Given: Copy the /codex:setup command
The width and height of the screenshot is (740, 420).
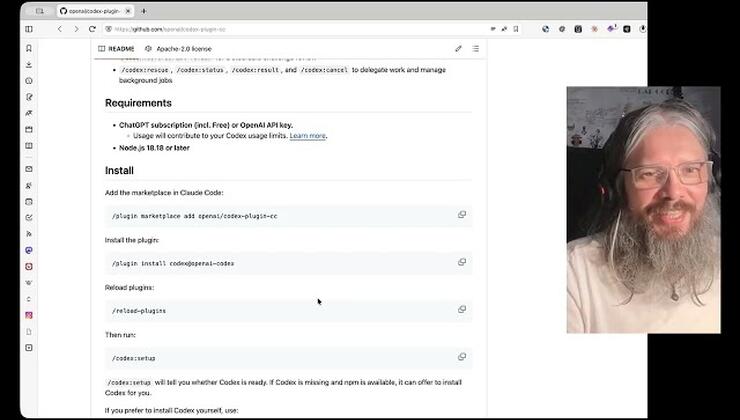Looking at the screenshot, I should click(x=462, y=357).
